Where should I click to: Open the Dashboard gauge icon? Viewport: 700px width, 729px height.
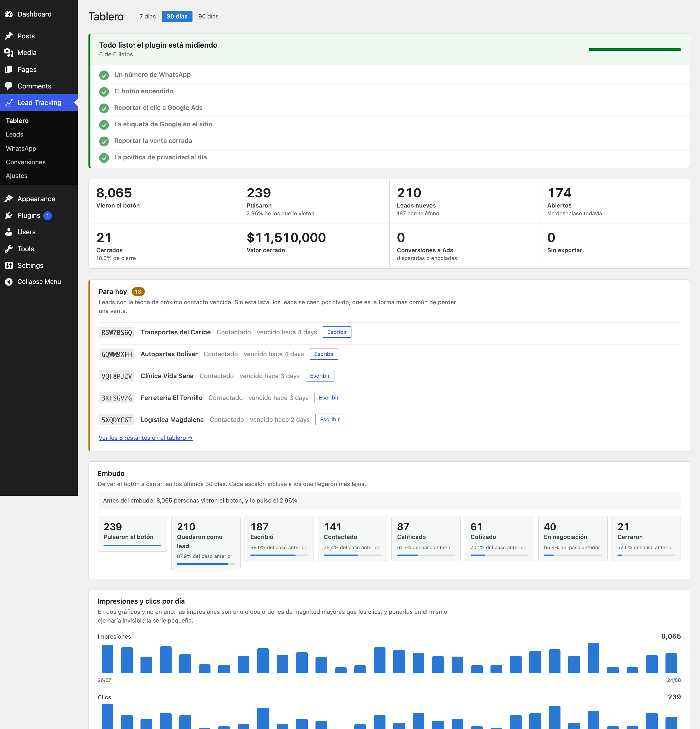pos(9,14)
